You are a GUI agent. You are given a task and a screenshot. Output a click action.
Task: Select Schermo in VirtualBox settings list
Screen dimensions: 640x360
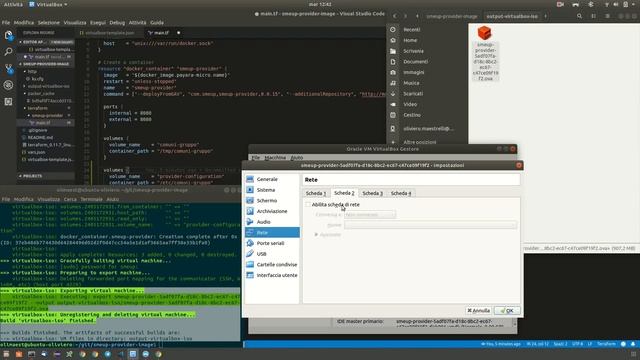(272, 200)
